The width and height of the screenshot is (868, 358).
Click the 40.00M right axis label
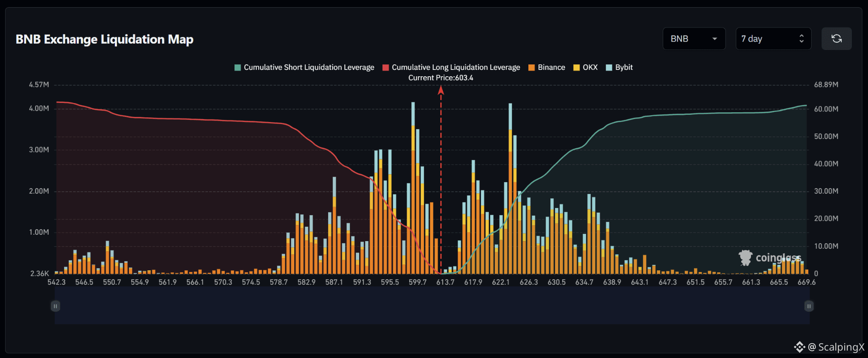pos(826,164)
